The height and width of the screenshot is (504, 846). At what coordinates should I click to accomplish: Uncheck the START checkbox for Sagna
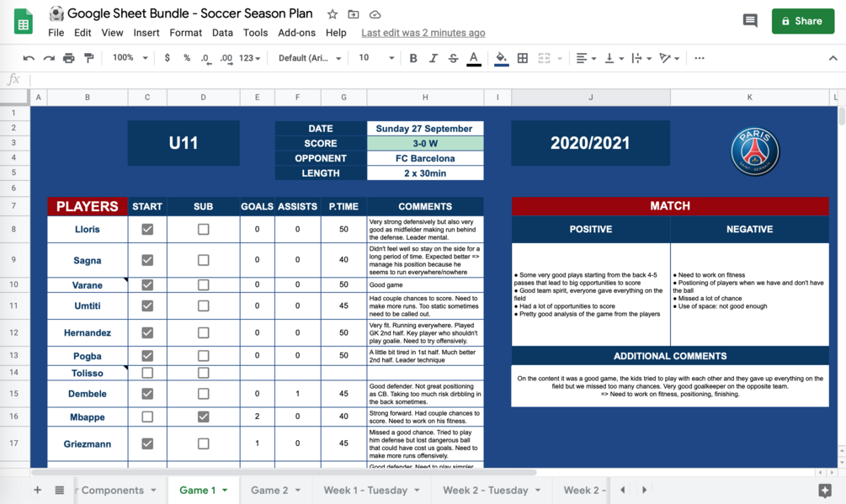pyautogui.click(x=147, y=260)
